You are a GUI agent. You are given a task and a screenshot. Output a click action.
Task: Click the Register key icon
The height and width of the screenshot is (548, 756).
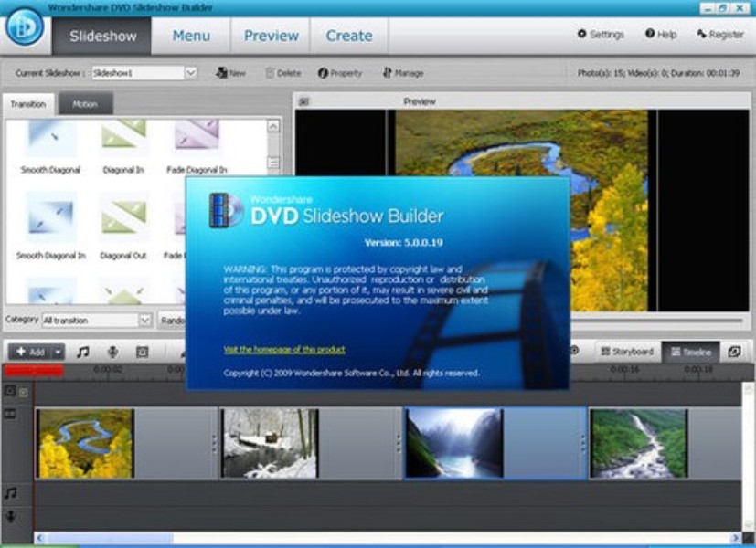[719, 34]
